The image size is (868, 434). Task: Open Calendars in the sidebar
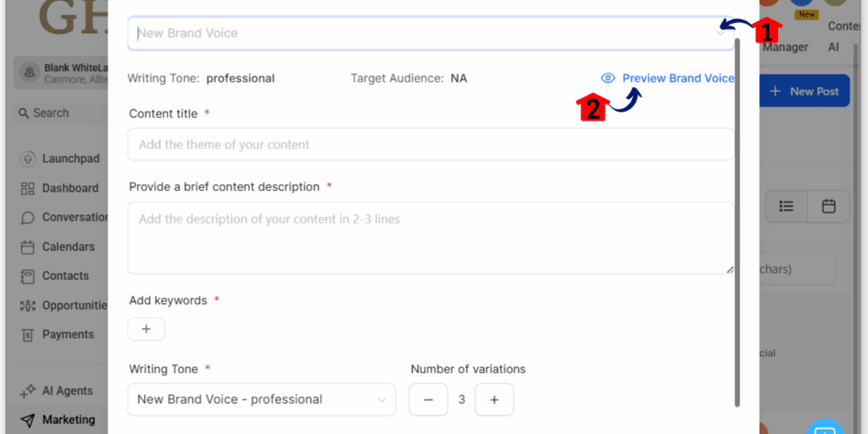point(58,247)
